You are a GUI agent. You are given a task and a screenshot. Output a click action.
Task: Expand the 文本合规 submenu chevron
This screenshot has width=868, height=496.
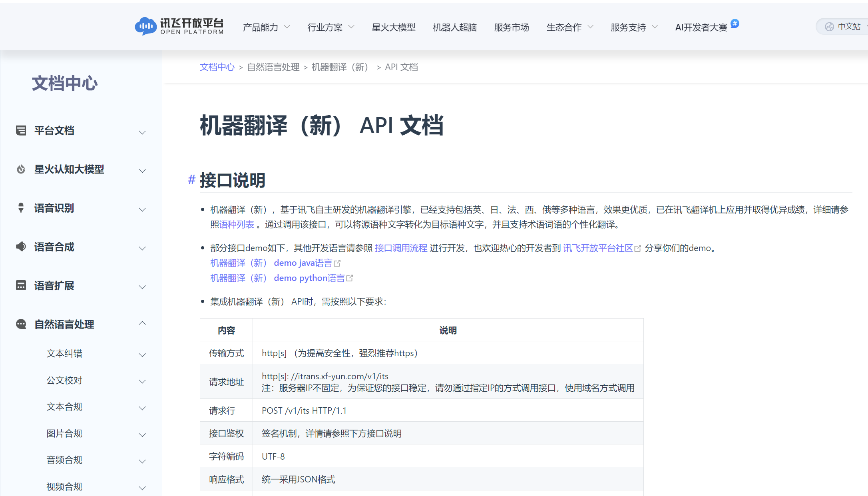click(x=142, y=408)
